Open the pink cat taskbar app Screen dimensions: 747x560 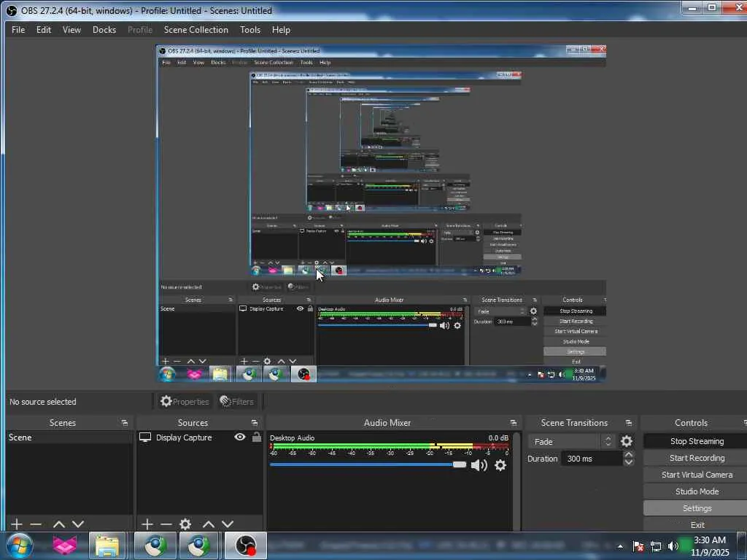point(65,545)
